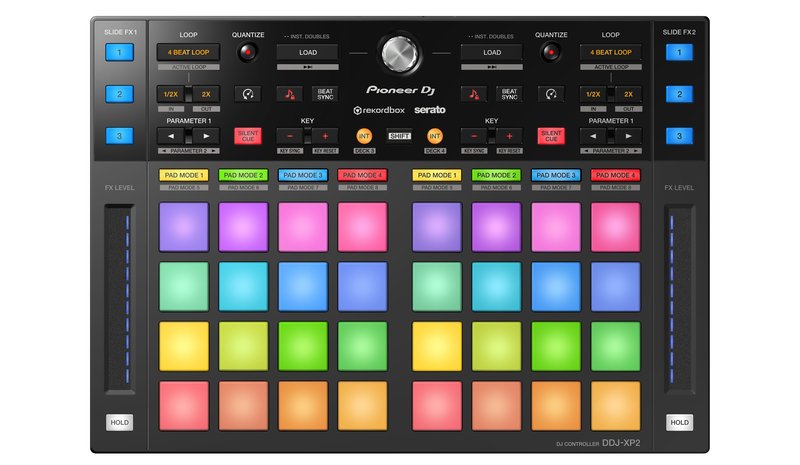Image resolution: width=800 pixels, height=465 pixels.
Task: Enable Silent Cue on right deck
Action: click(551, 136)
